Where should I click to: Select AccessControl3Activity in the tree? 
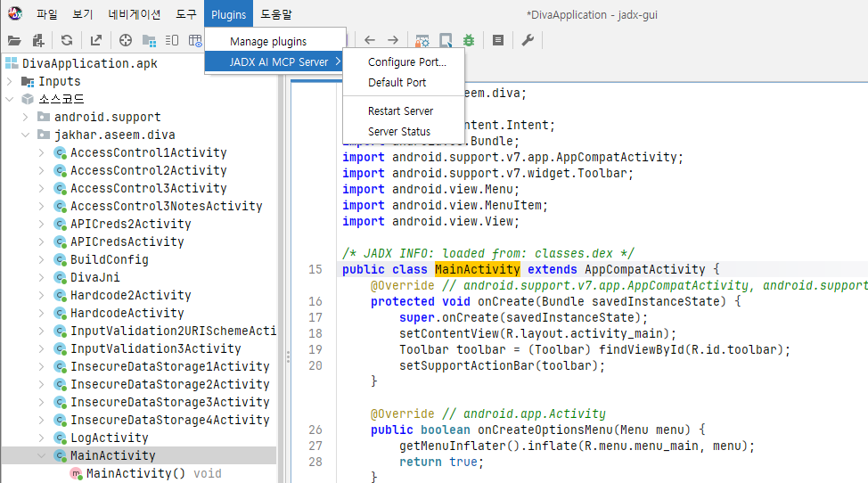point(148,188)
